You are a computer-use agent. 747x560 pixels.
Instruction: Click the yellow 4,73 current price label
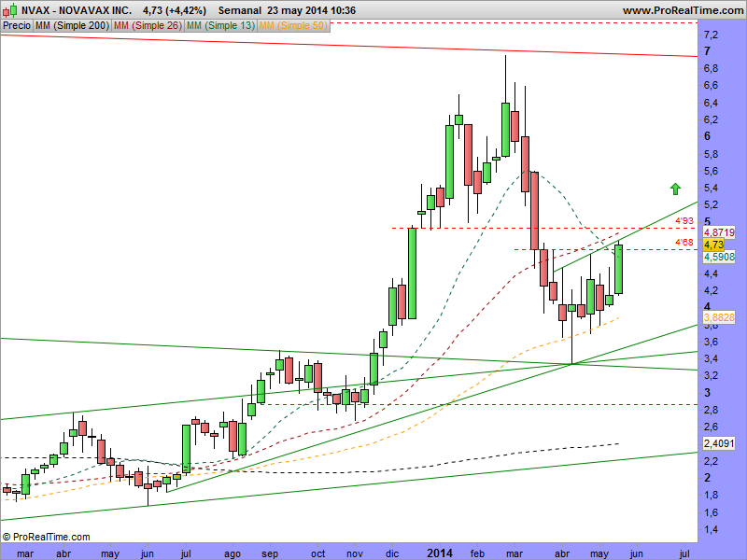point(713,245)
